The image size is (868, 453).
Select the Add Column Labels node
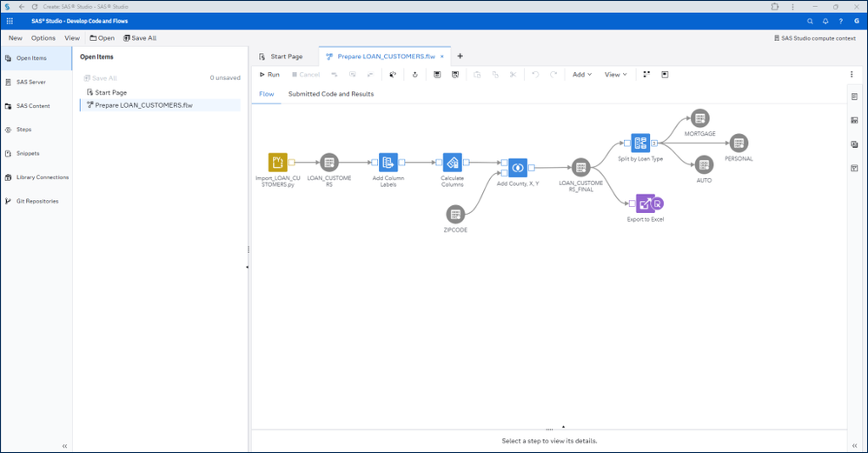click(x=388, y=163)
